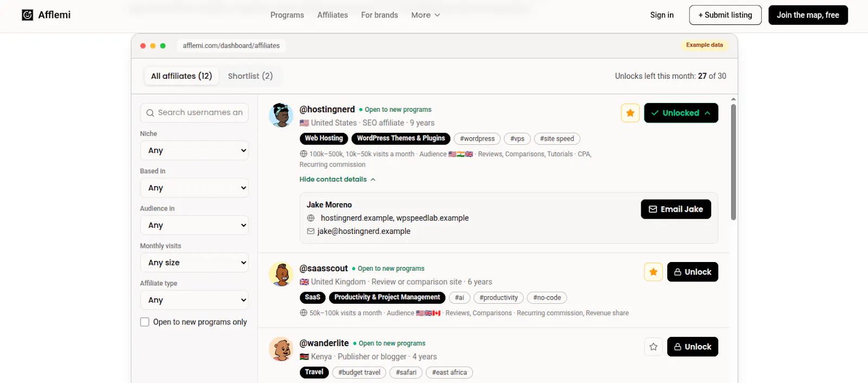The height and width of the screenshot is (383, 868).
Task: Click envelope icon beside jake@hostingnerd.example
Action: [x=311, y=231]
